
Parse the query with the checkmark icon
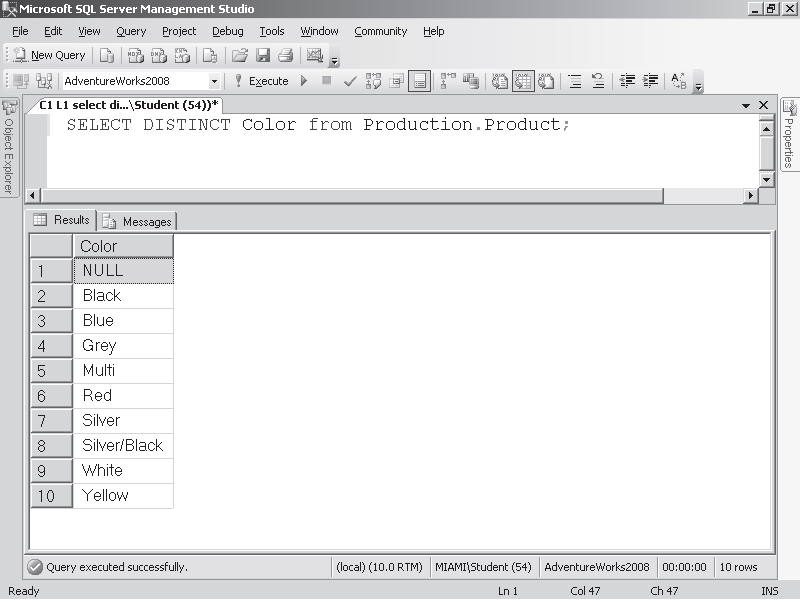(x=349, y=81)
